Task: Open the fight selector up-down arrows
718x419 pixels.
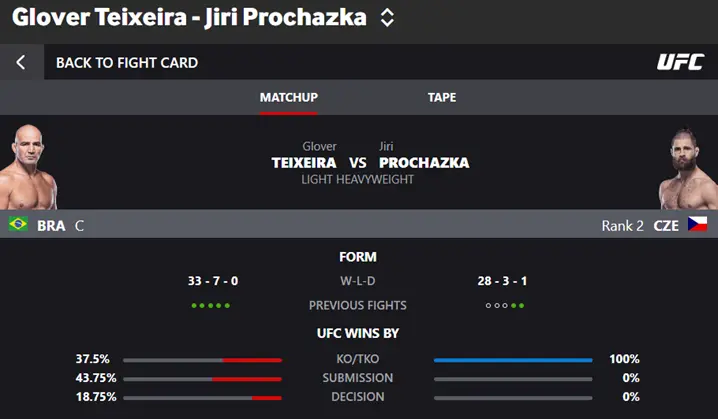Action: pyautogui.click(x=387, y=18)
